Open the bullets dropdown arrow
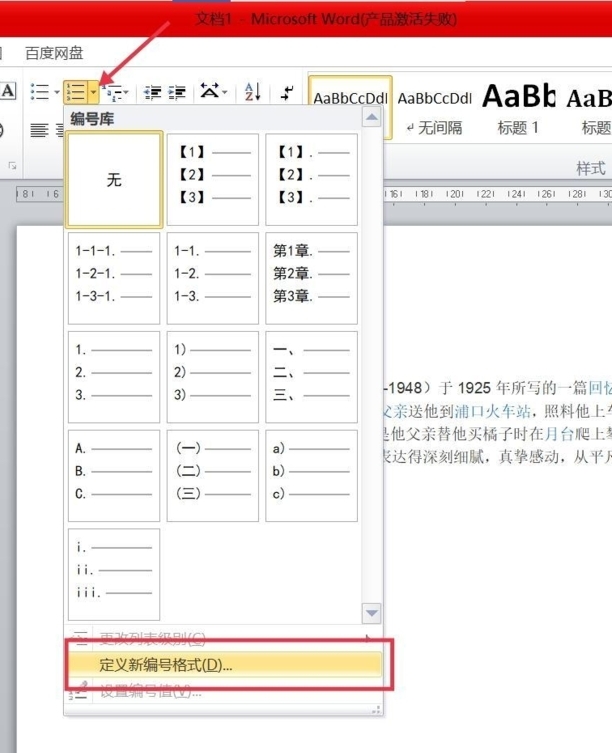Image resolution: width=612 pixels, height=753 pixels. 57,92
